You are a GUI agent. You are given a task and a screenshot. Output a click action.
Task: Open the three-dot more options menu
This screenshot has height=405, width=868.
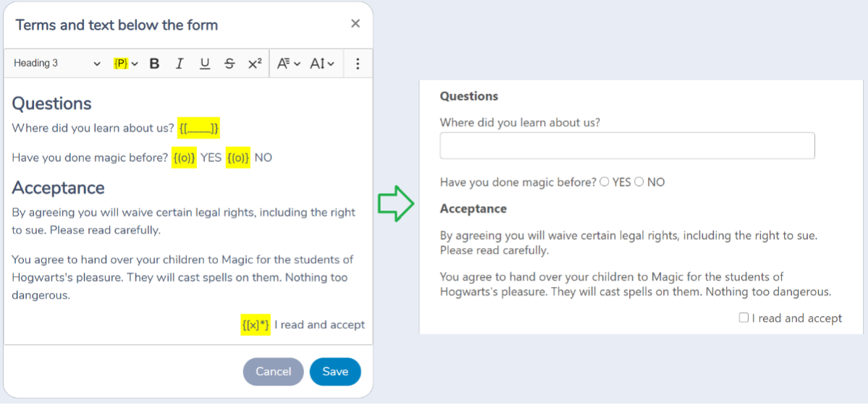(358, 64)
